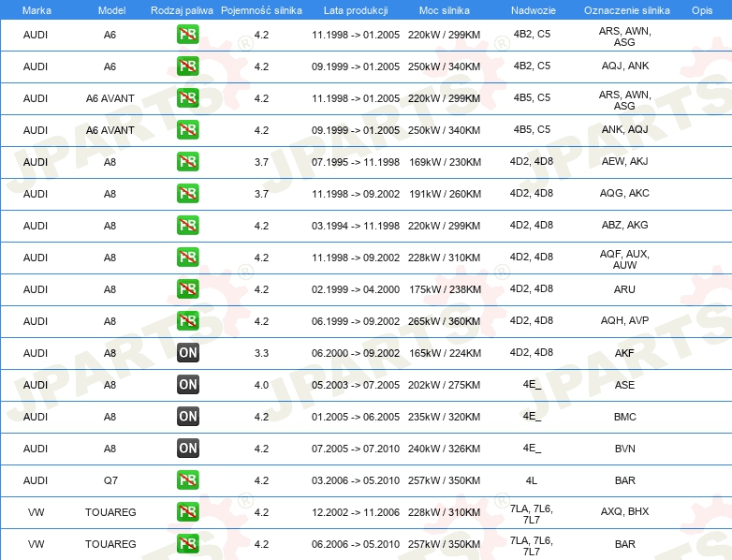Select the Lata produkcji column header

click(x=356, y=10)
